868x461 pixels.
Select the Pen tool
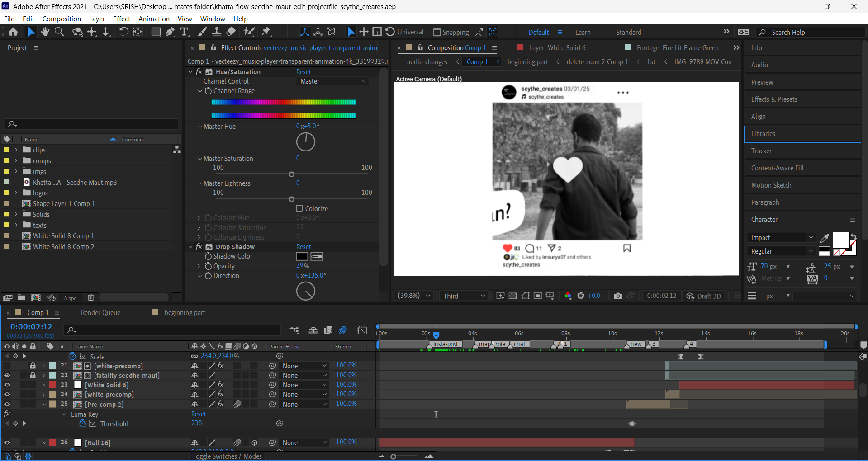click(x=170, y=32)
